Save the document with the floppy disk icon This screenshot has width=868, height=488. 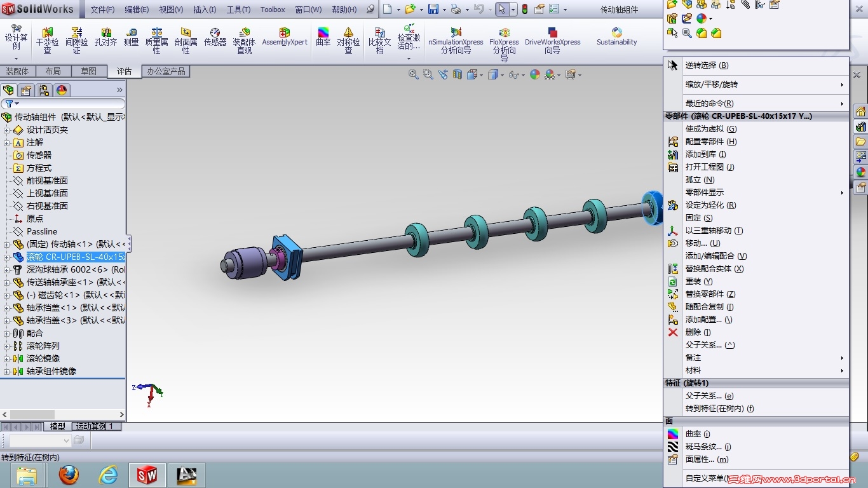pos(433,10)
